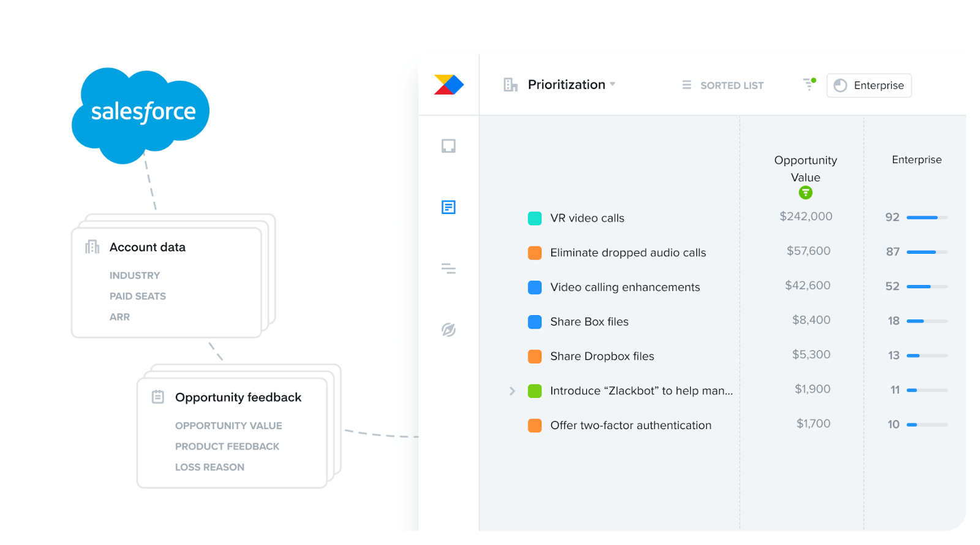Click the Enterprise score 87
The height and width of the screenshot is (545, 980).
893,252
